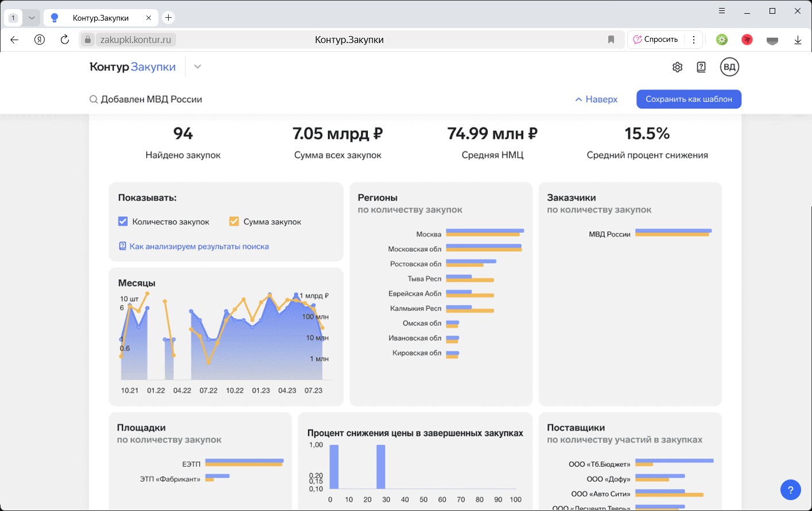Expand tab list dropdown arrow
The width and height of the screenshot is (812, 511).
(x=32, y=18)
